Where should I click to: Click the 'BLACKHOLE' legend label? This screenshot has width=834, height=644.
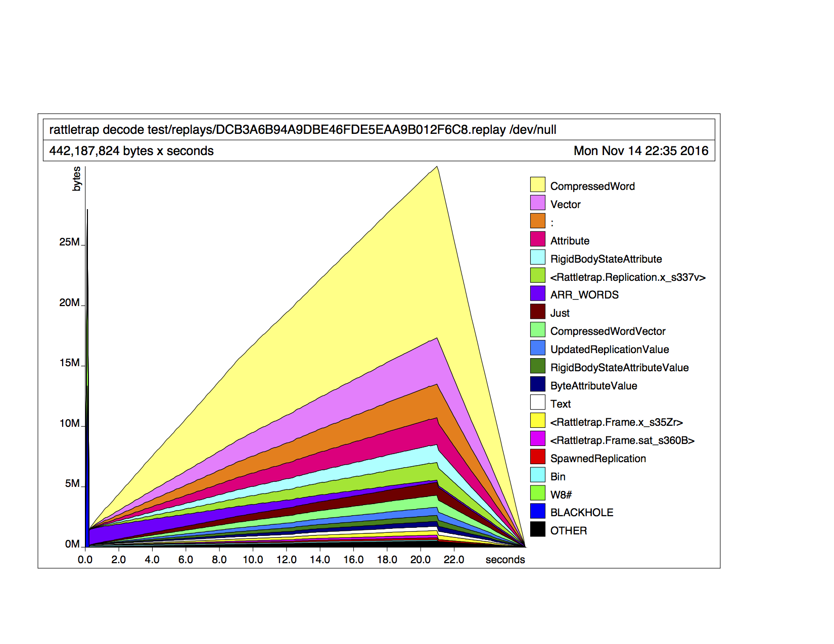(x=582, y=513)
